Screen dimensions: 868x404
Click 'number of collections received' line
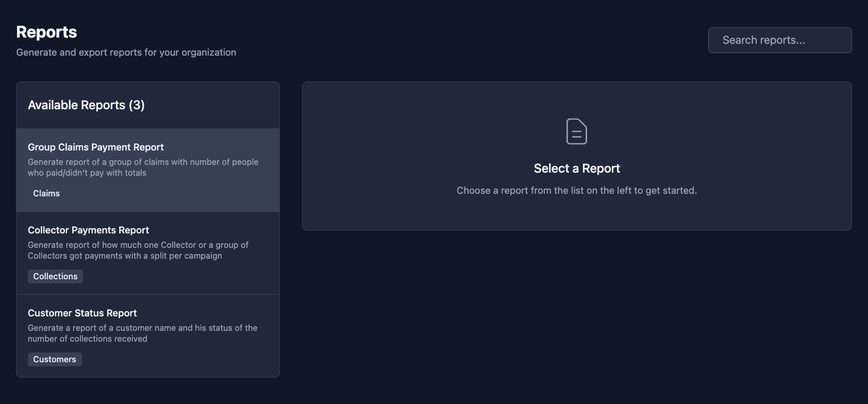click(88, 339)
